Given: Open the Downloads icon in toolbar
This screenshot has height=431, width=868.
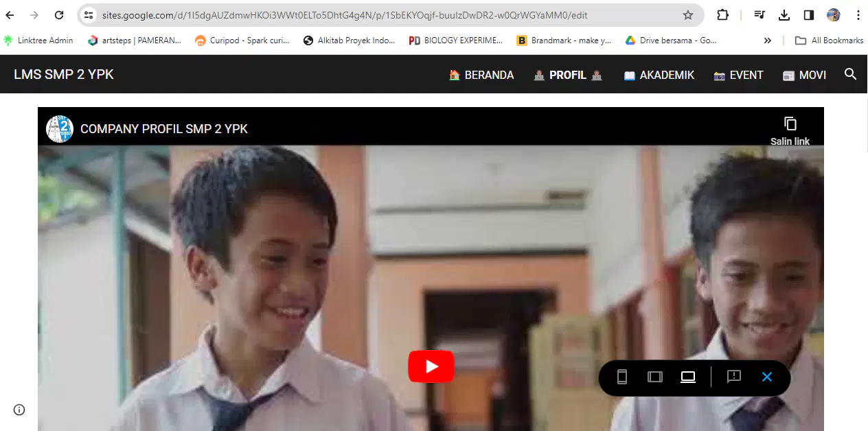Looking at the screenshot, I should [784, 15].
